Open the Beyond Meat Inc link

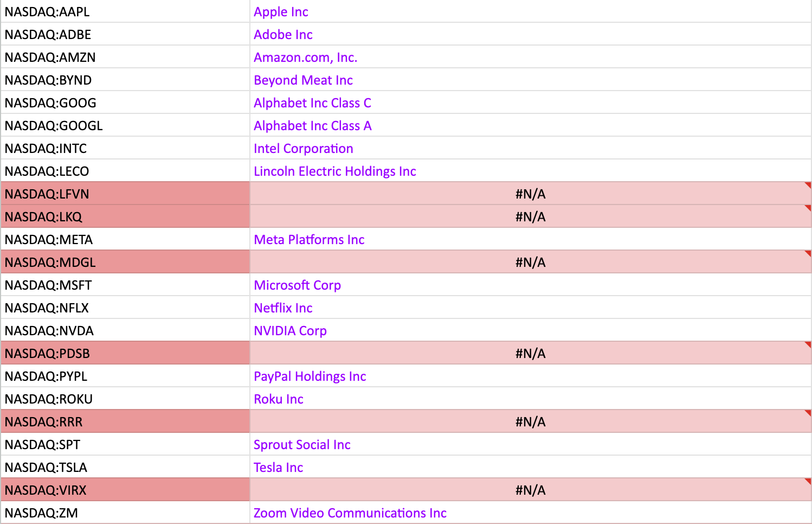303,80
